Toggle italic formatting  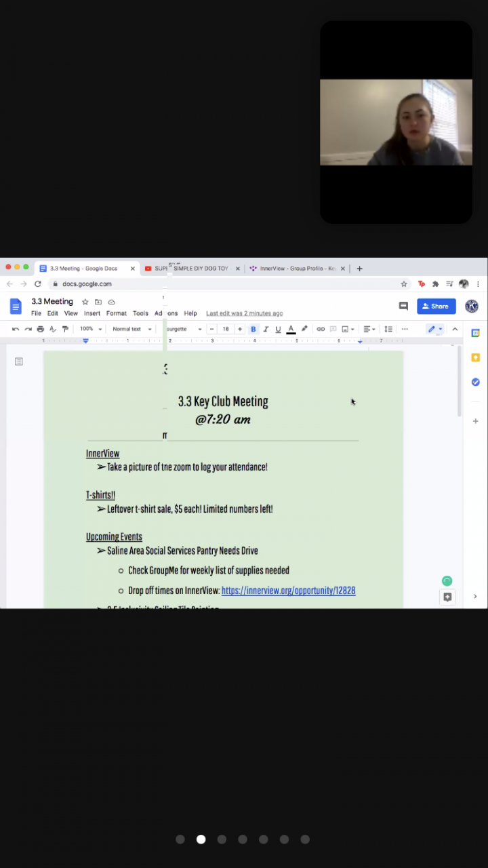tap(266, 329)
